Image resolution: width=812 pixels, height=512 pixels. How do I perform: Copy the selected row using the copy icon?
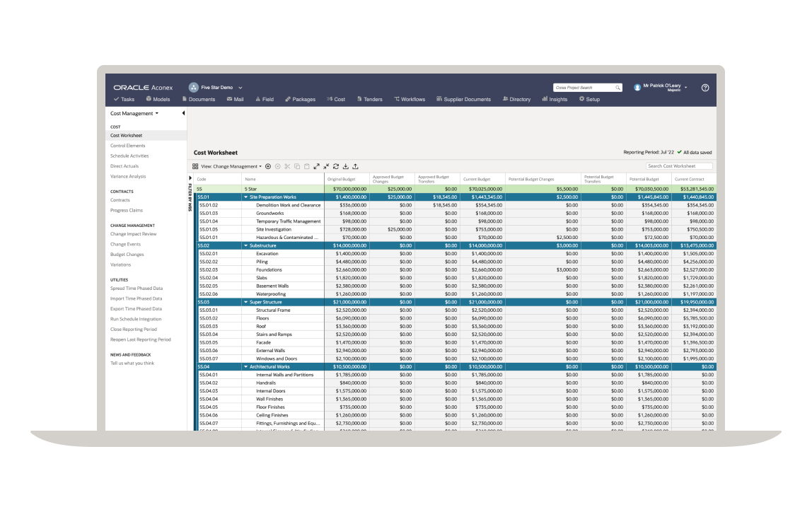pos(297,166)
